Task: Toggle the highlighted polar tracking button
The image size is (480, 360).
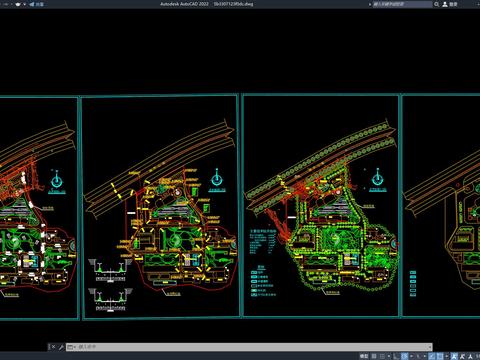Action: click(404, 356)
